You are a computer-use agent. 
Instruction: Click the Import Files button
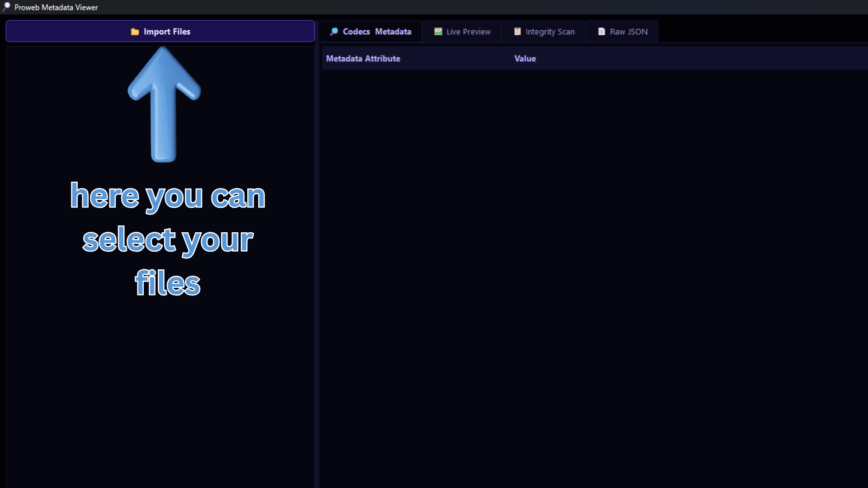(160, 31)
